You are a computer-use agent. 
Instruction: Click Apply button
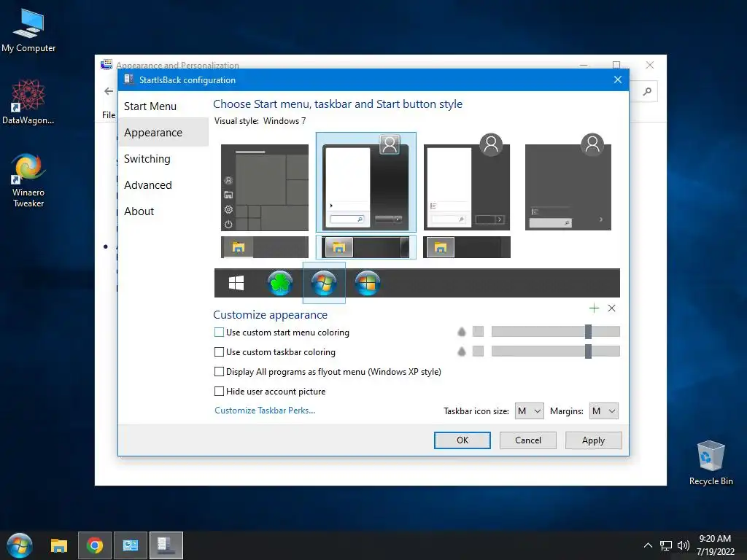pos(593,440)
